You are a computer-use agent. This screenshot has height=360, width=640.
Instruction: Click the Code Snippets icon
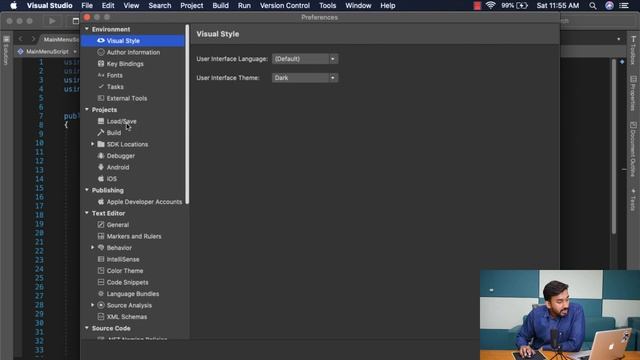coord(101,282)
